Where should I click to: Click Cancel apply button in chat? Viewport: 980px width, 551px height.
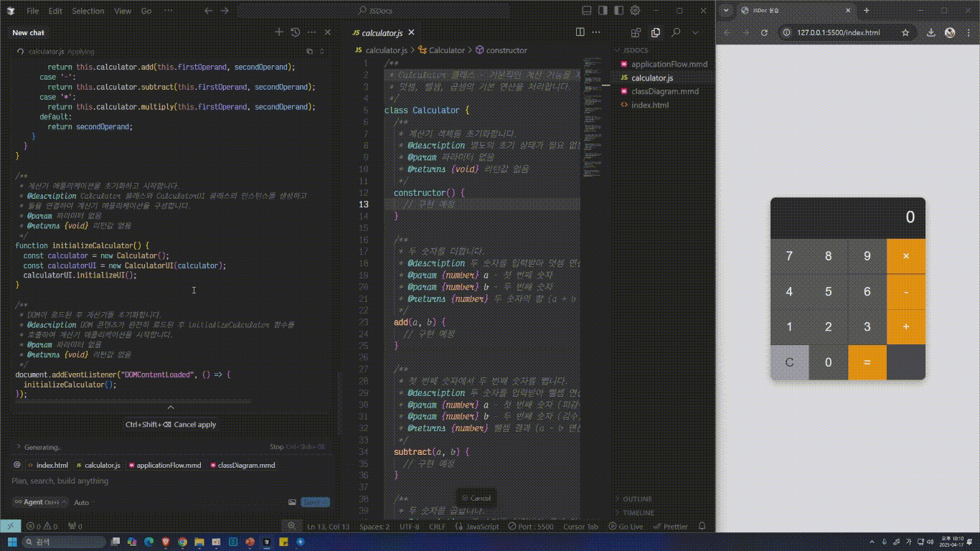tap(171, 424)
